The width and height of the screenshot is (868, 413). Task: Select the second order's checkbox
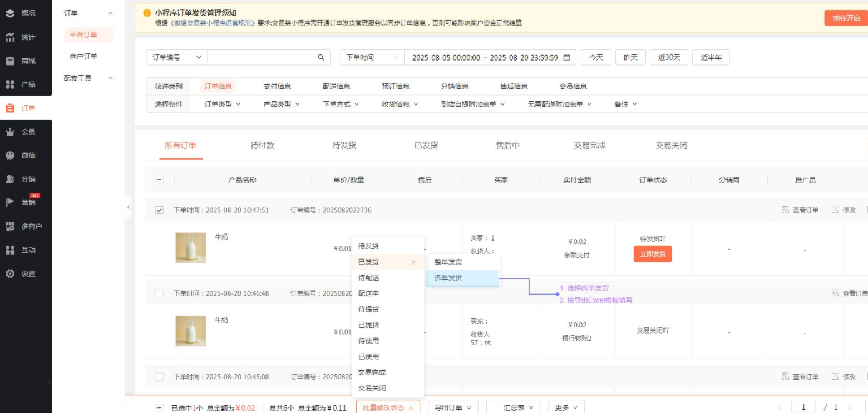point(160,293)
